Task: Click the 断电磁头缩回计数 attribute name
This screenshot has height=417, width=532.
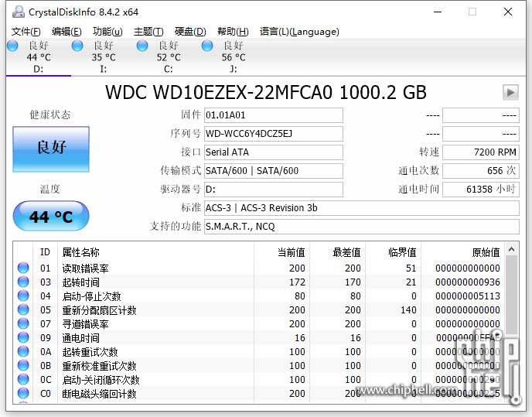Action: [x=99, y=394]
